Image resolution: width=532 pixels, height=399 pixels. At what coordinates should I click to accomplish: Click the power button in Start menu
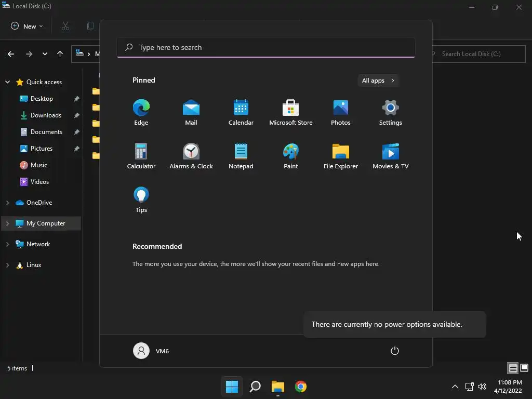(x=395, y=351)
